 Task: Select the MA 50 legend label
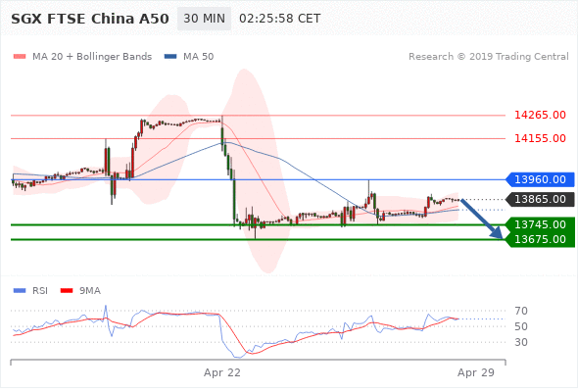198,57
